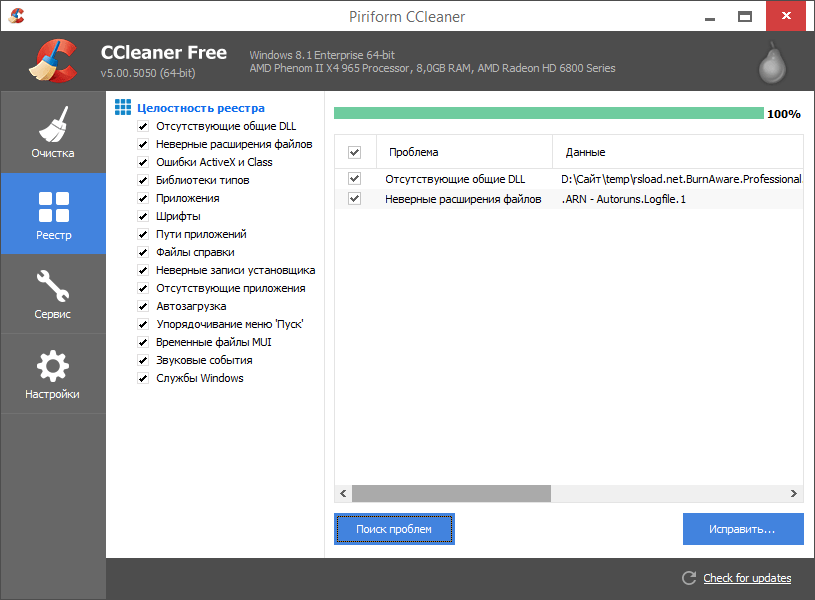Image resolution: width=815 pixels, height=600 pixels.
Task: Uncheck Отсутствующие общие DLL in left list
Action: pyautogui.click(x=143, y=127)
